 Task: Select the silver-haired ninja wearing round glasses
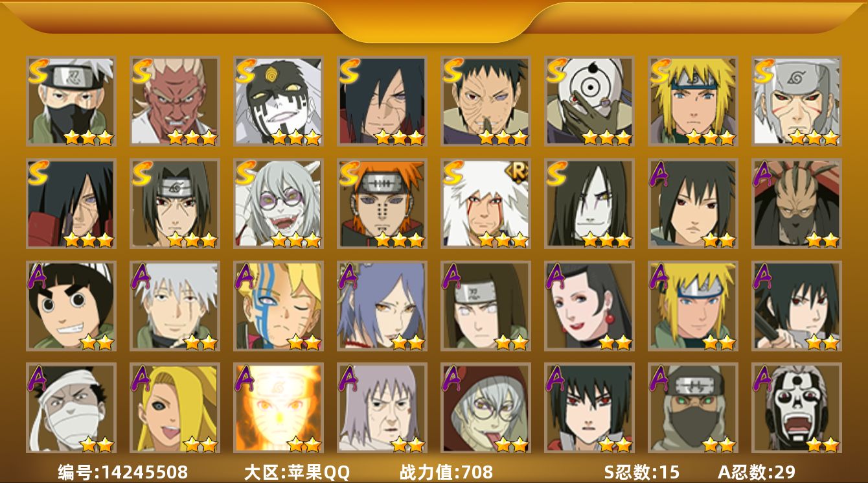point(279,204)
